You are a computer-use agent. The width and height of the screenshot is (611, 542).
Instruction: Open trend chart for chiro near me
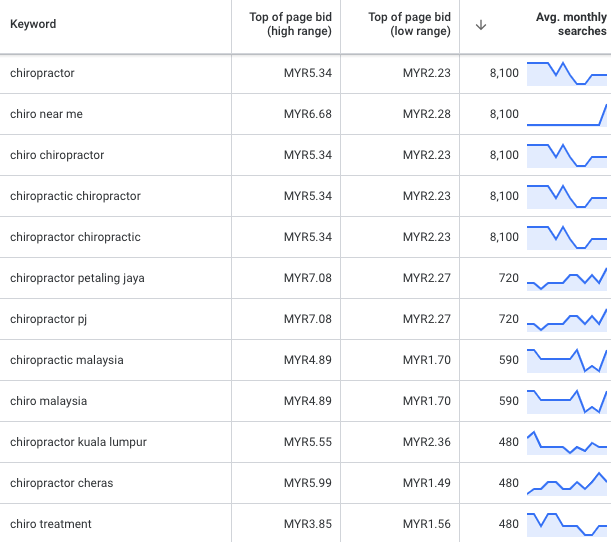pos(567,114)
